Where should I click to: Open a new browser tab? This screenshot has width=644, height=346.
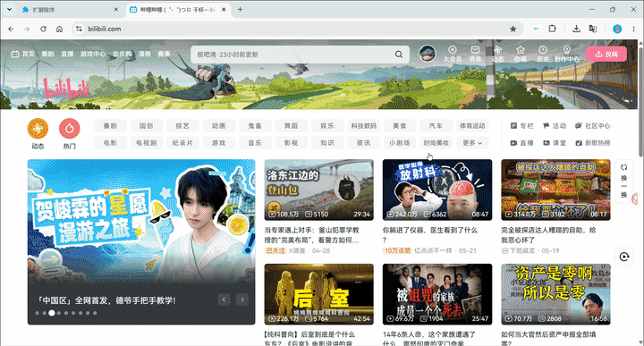(240, 9)
